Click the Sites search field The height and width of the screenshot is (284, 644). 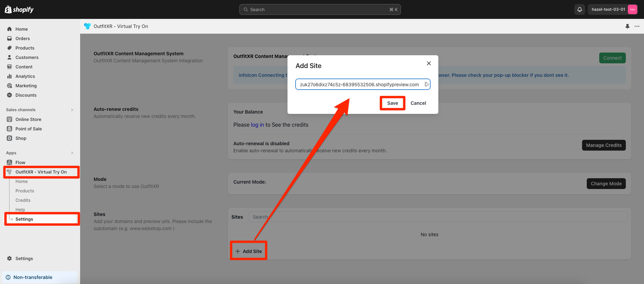(438, 217)
